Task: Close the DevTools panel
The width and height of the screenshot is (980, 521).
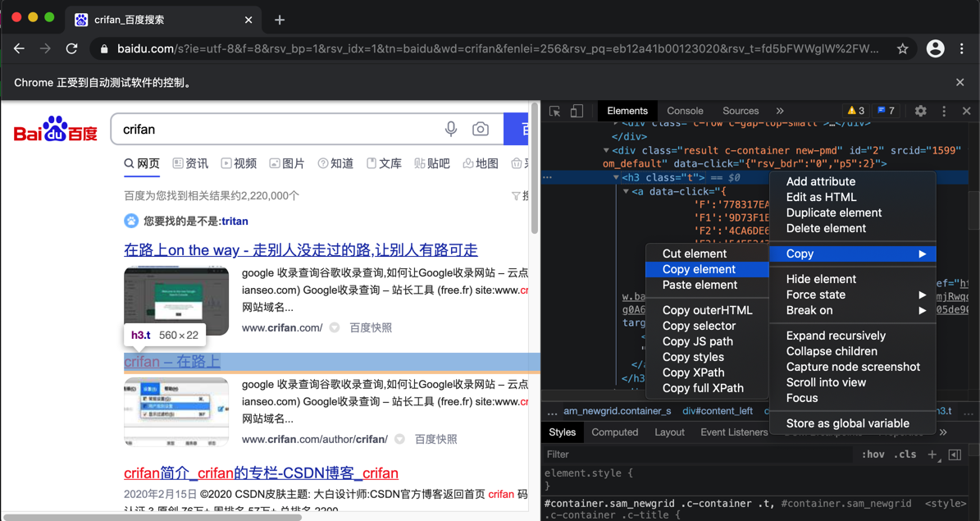Action: click(966, 111)
